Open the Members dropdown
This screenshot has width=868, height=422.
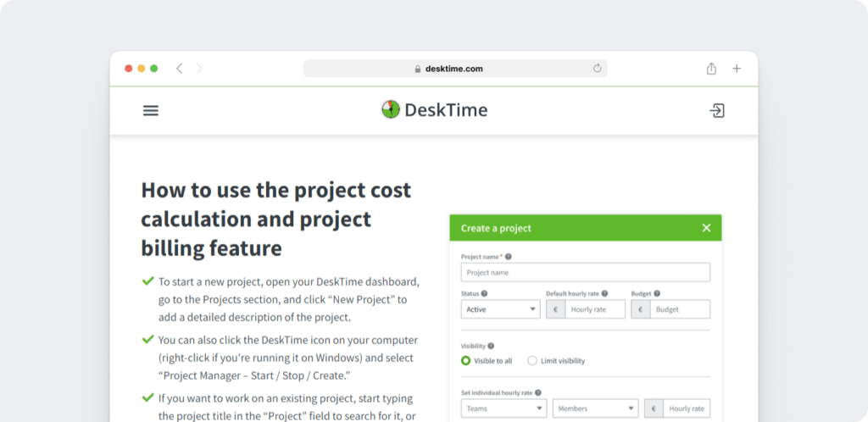point(595,408)
